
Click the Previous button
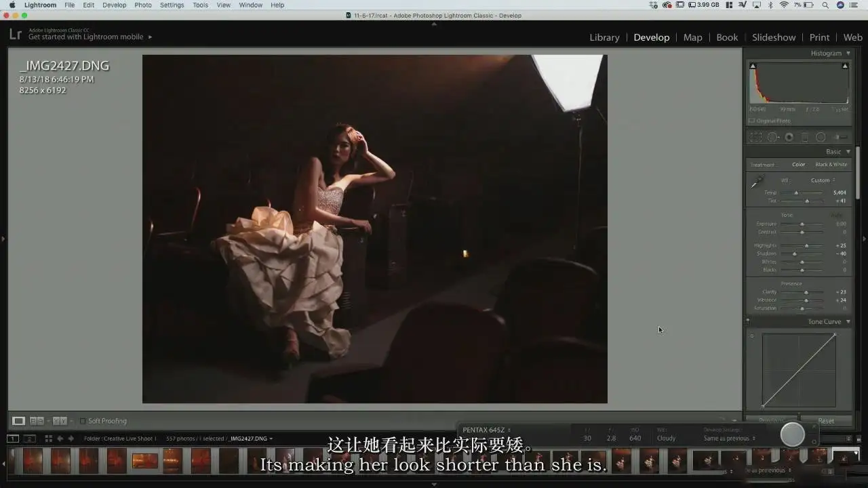(x=771, y=421)
